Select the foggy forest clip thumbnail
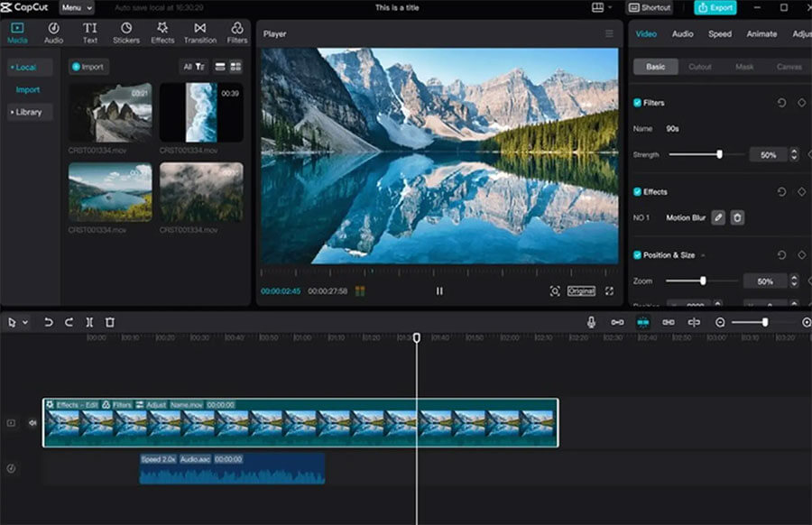 201,192
